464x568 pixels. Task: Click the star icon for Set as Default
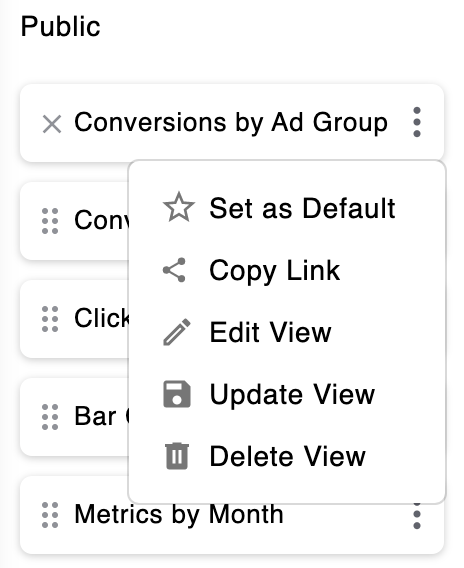point(179,208)
